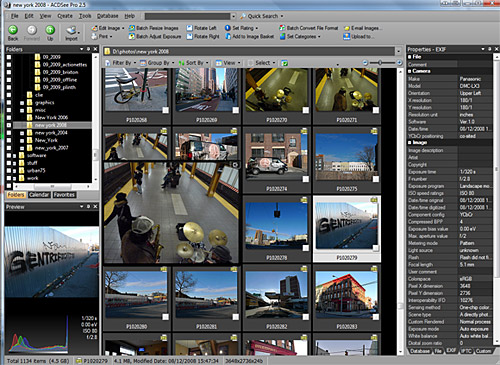Open Group By options
The height and width of the screenshot is (365, 500).
[x=157, y=63]
